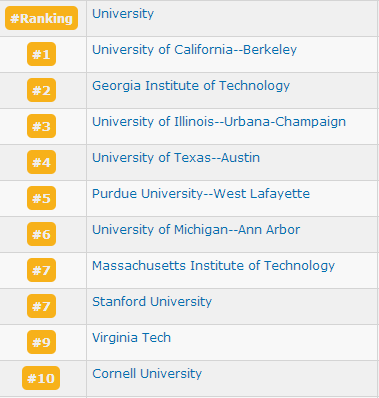
Task: Visit the Stanford University link
Action: pos(152,302)
